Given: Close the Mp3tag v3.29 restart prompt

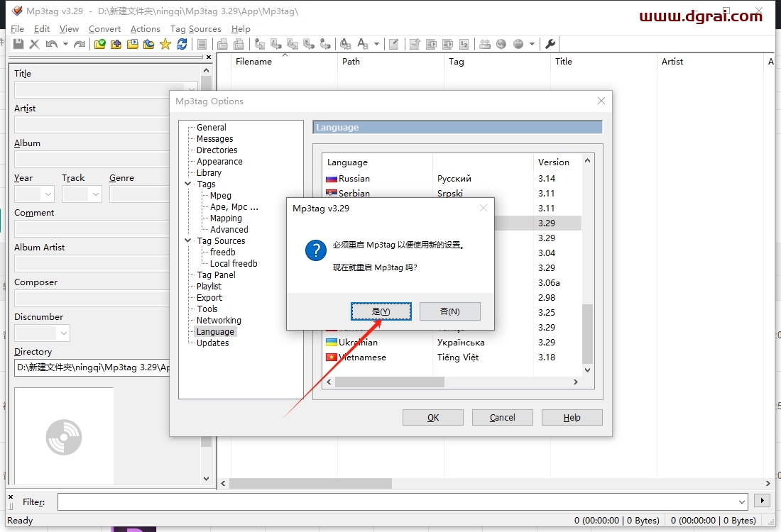Looking at the screenshot, I should 483,208.
